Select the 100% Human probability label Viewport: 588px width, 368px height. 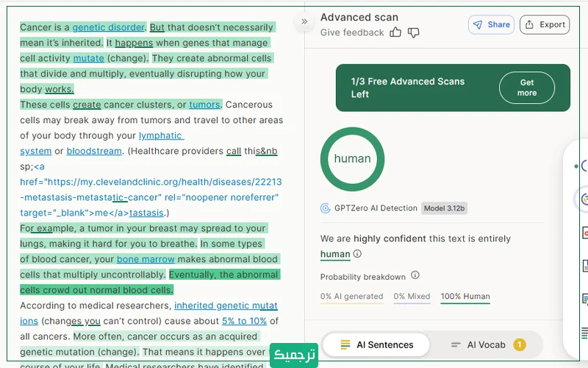click(465, 297)
